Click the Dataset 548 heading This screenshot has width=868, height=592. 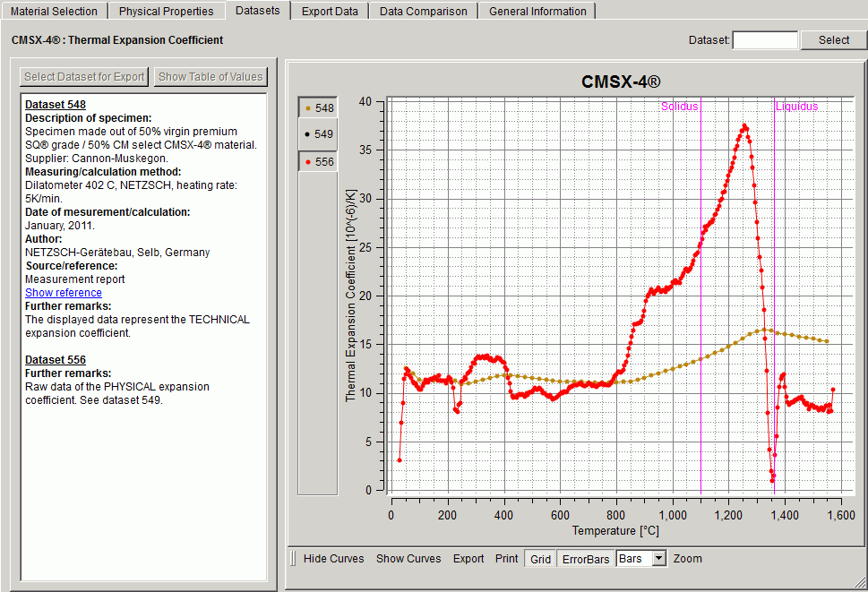tap(56, 105)
